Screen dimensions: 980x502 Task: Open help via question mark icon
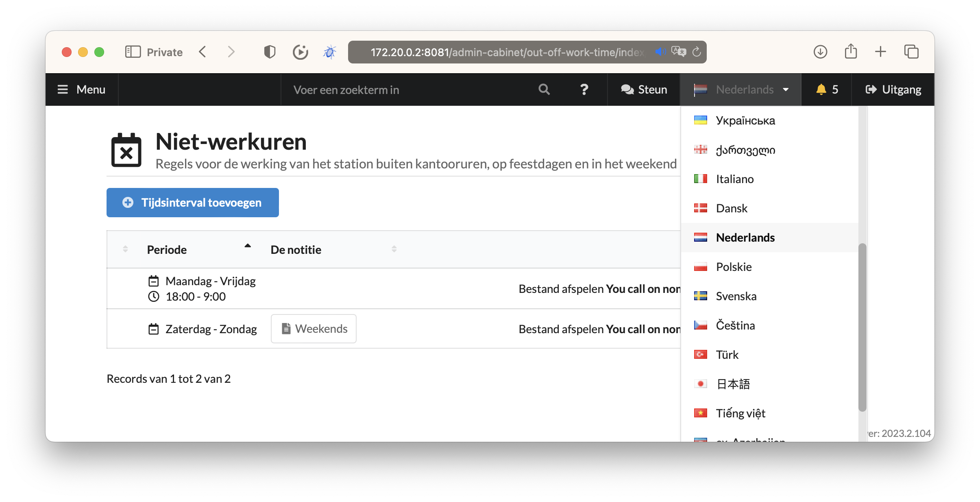coord(584,89)
